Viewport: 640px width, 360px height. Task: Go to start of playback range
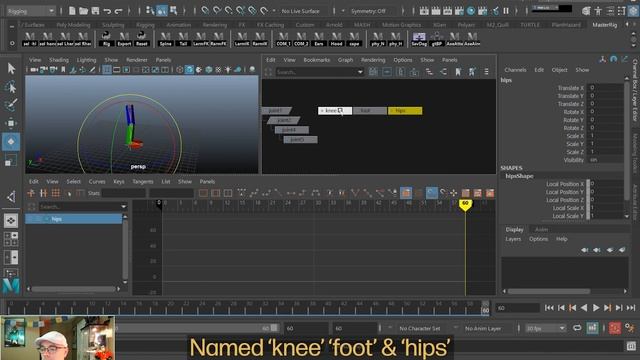tap(549, 308)
